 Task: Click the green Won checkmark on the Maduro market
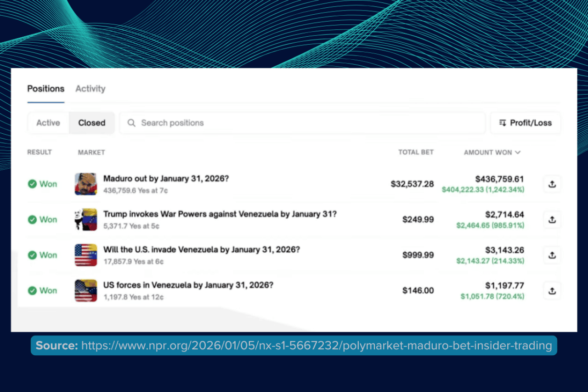point(32,184)
